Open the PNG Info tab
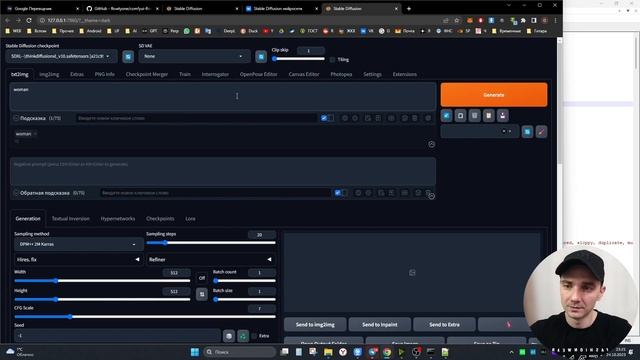The width and height of the screenshot is (640, 360). pos(104,74)
